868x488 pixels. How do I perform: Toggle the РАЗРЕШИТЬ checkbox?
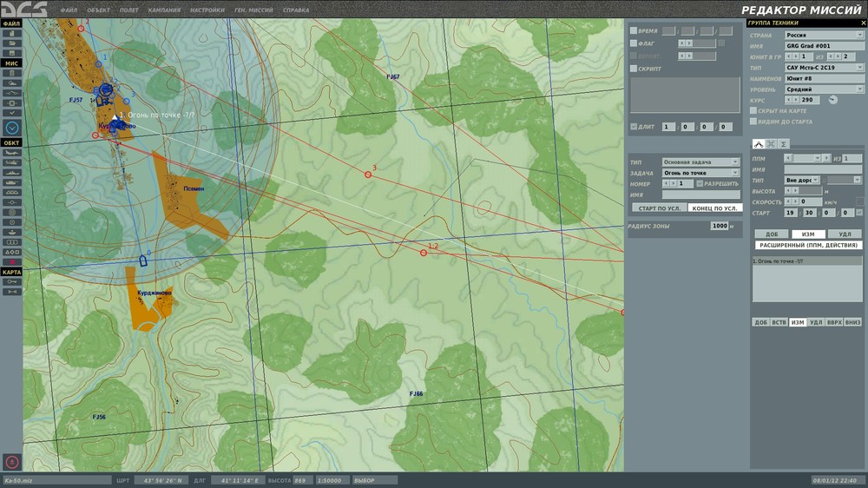699,183
